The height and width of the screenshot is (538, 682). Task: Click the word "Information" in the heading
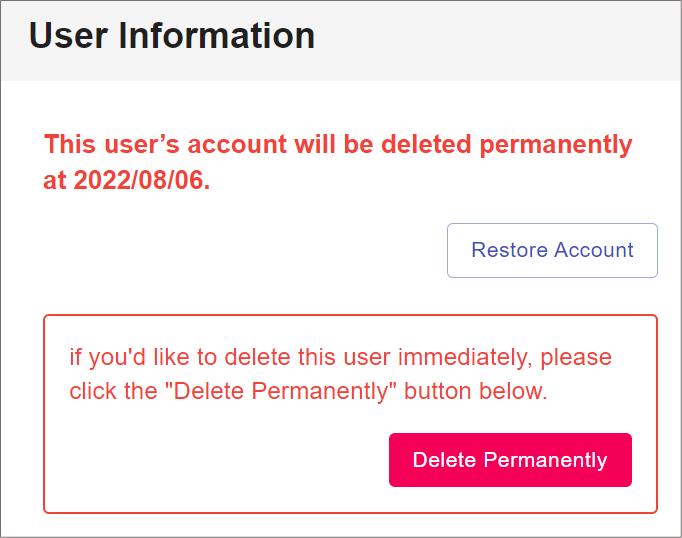(216, 36)
